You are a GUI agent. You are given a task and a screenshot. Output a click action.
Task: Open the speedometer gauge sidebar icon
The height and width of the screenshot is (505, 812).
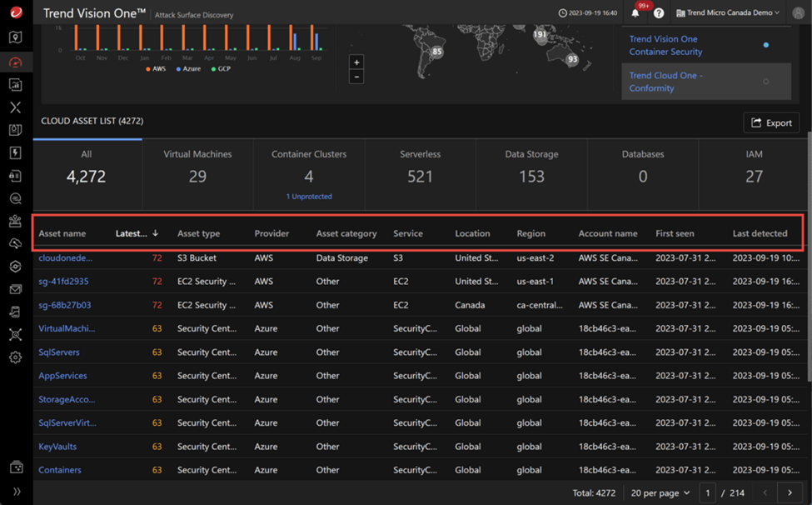[x=16, y=62]
